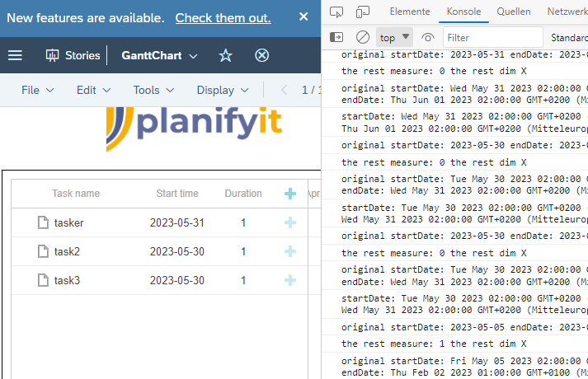Add a new task via header plus

pos(290,194)
